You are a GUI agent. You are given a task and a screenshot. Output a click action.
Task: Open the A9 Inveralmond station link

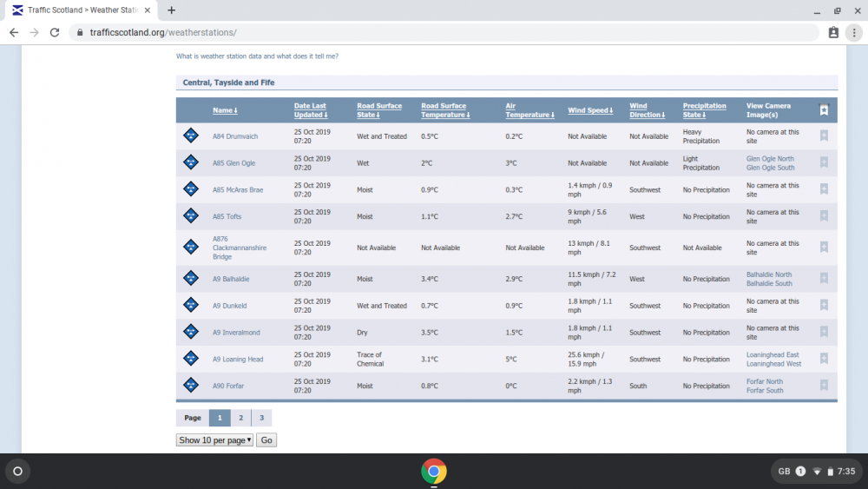[x=236, y=333]
